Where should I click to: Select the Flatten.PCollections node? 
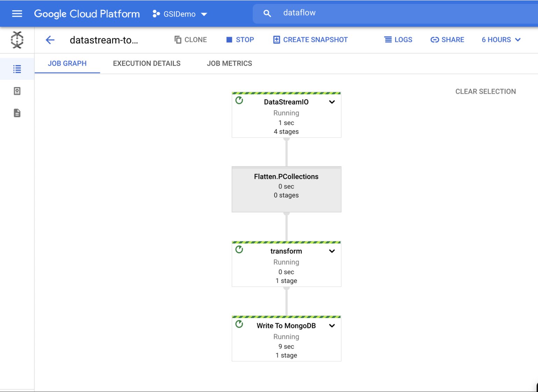pyautogui.click(x=286, y=189)
